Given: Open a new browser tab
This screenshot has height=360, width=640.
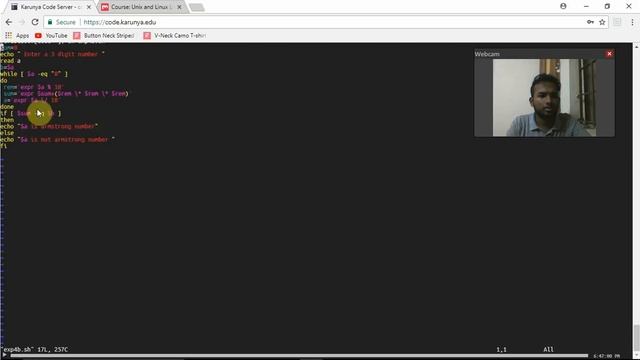Looking at the screenshot, I should coord(197,7).
